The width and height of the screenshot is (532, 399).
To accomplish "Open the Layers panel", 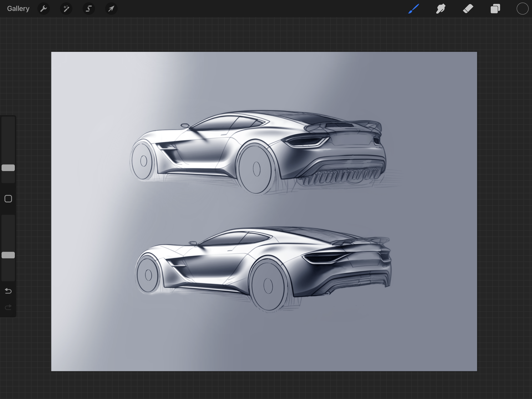I will [x=495, y=9].
